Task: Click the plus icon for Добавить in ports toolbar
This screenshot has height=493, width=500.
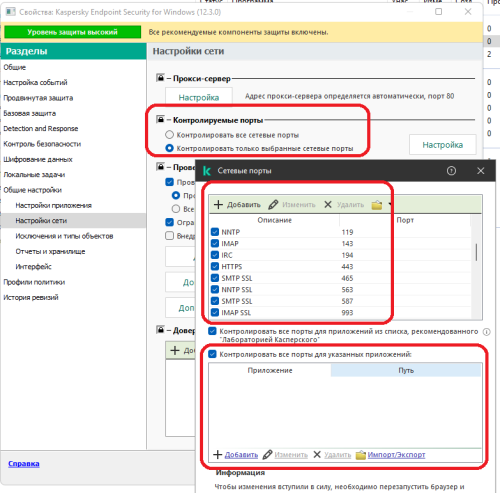Action: click(218, 205)
